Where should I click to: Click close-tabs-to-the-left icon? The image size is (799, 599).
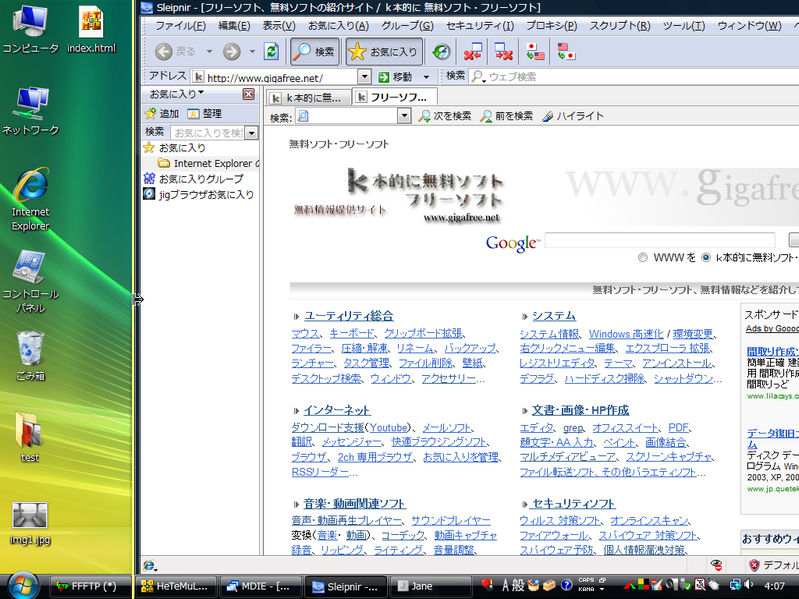472,51
